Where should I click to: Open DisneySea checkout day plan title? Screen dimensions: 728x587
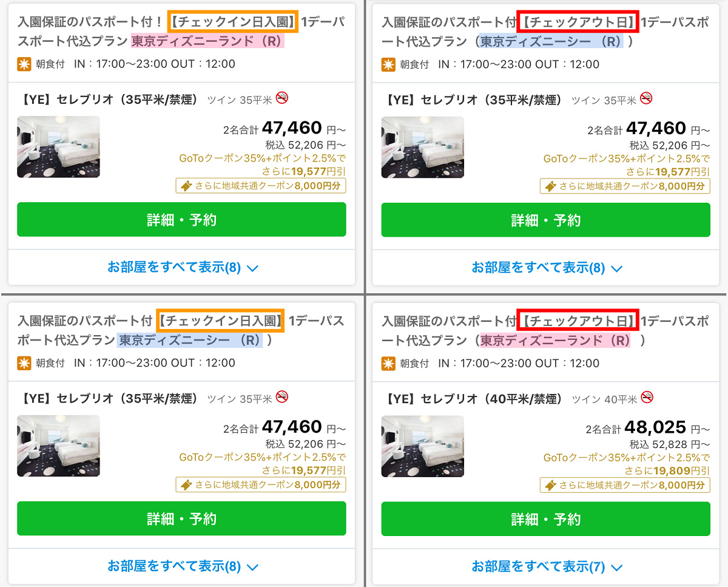pyautogui.click(x=545, y=32)
